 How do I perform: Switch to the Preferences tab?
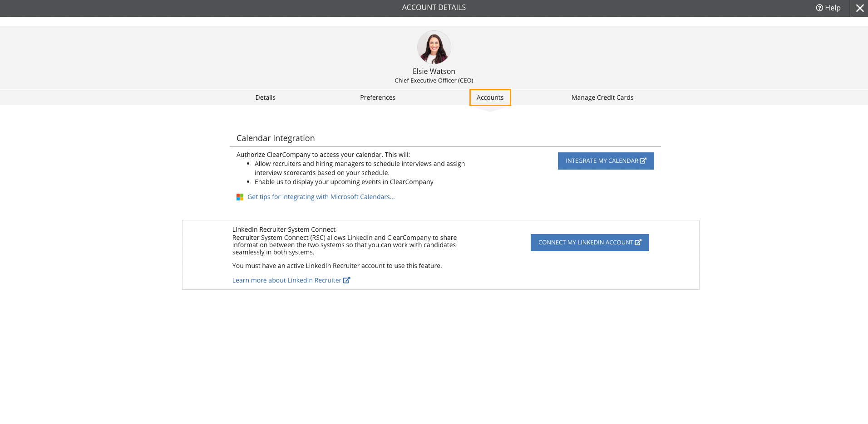point(378,97)
